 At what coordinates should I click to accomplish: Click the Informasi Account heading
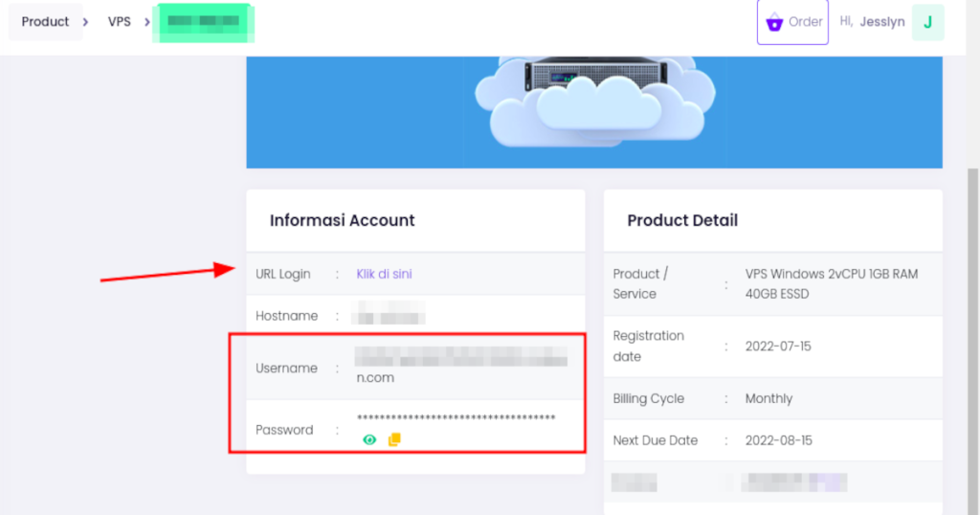click(342, 220)
